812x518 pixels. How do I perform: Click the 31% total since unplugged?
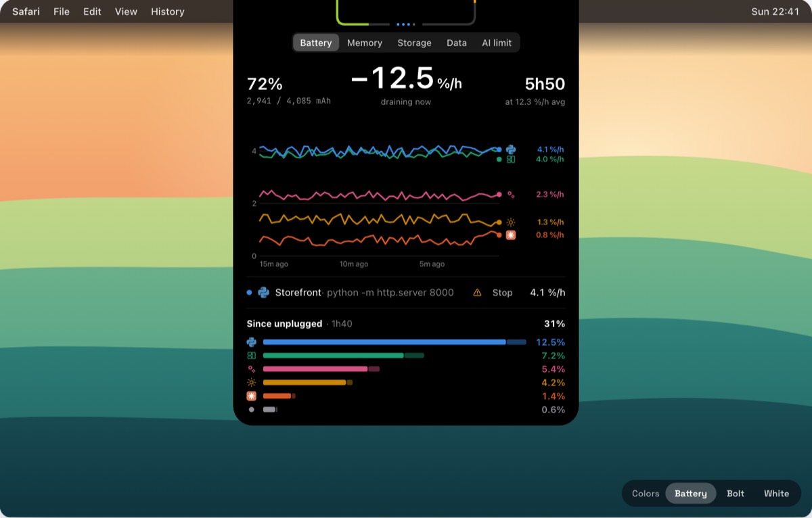554,324
